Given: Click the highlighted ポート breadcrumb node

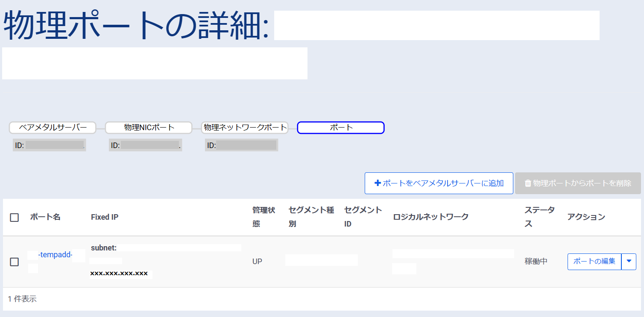Looking at the screenshot, I should [x=340, y=127].
